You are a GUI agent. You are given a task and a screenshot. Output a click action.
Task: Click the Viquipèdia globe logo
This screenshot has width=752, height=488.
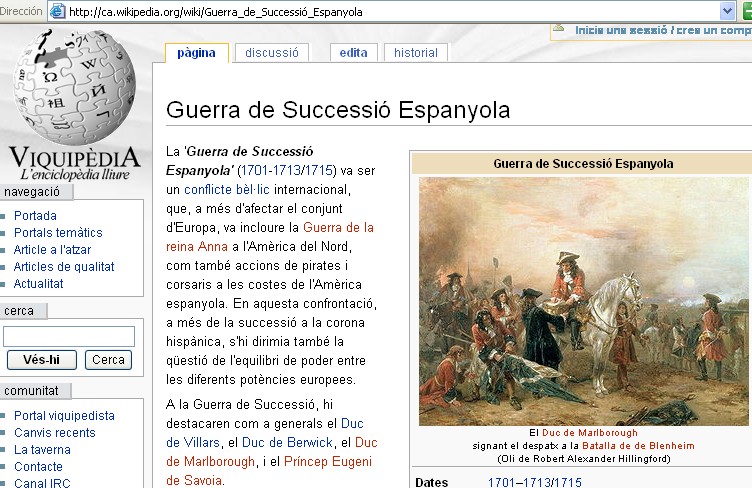74,87
